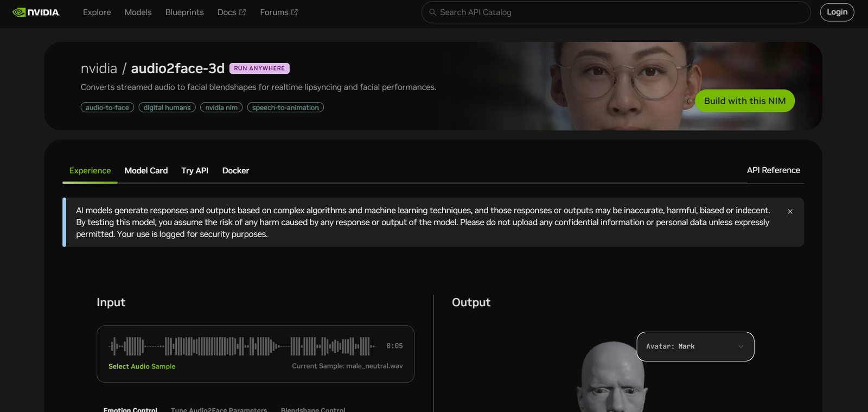This screenshot has width=868, height=412.
Task: Open the API Reference link
Action: pos(773,170)
